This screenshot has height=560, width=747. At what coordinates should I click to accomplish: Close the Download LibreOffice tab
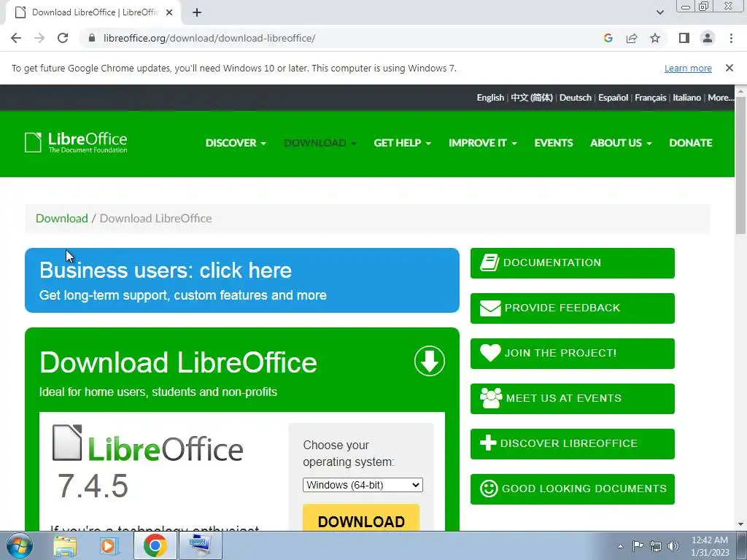[169, 12]
